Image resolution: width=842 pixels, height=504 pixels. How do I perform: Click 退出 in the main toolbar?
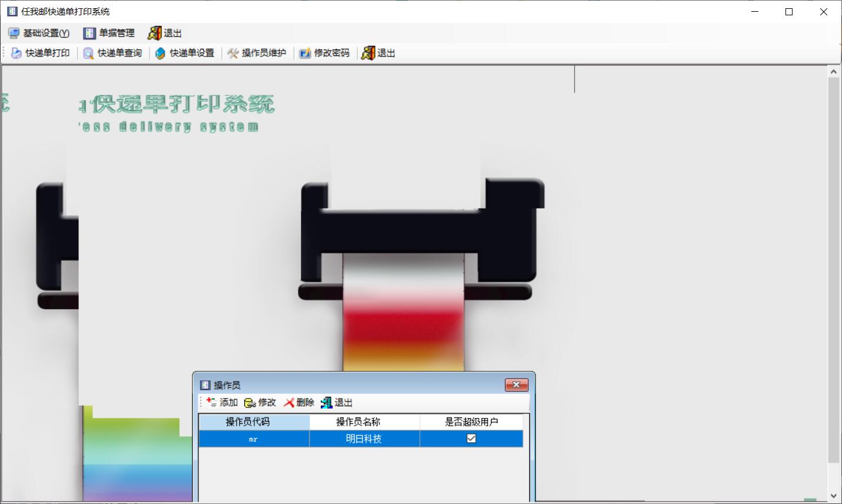(x=379, y=53)
